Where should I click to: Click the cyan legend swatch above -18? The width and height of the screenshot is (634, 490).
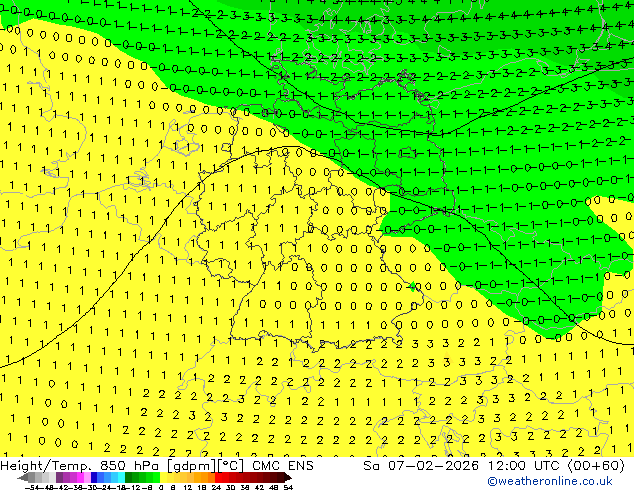[121, 478]
